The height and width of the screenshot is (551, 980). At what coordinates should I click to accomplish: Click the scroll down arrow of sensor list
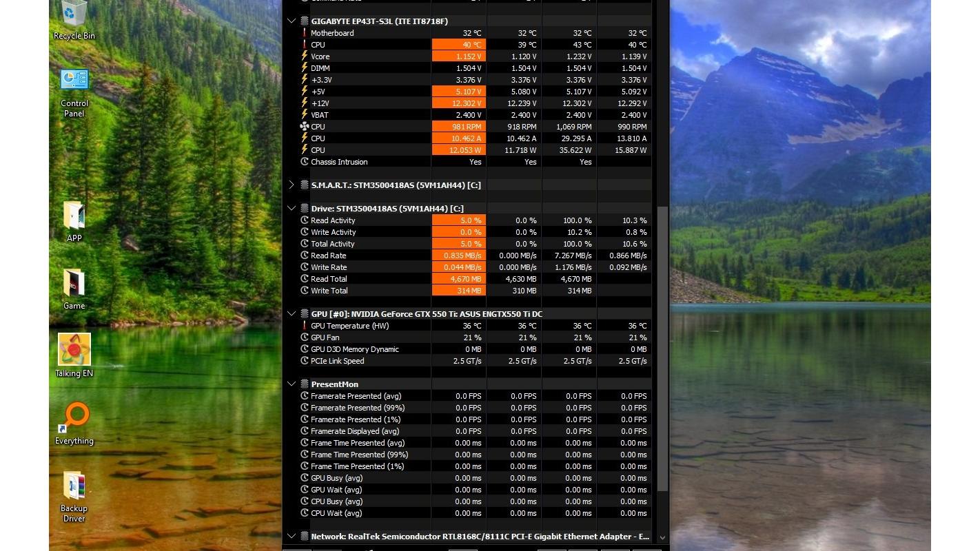(662, 537)
